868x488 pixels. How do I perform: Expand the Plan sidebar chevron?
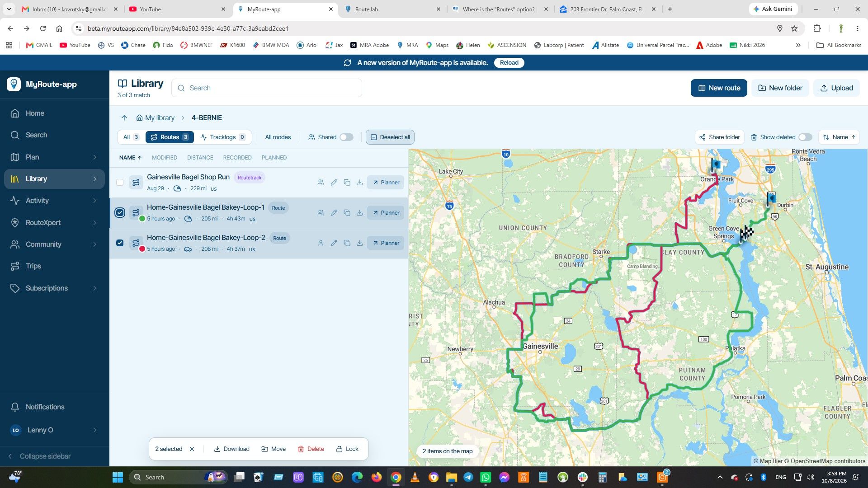(x=95, y=157)
